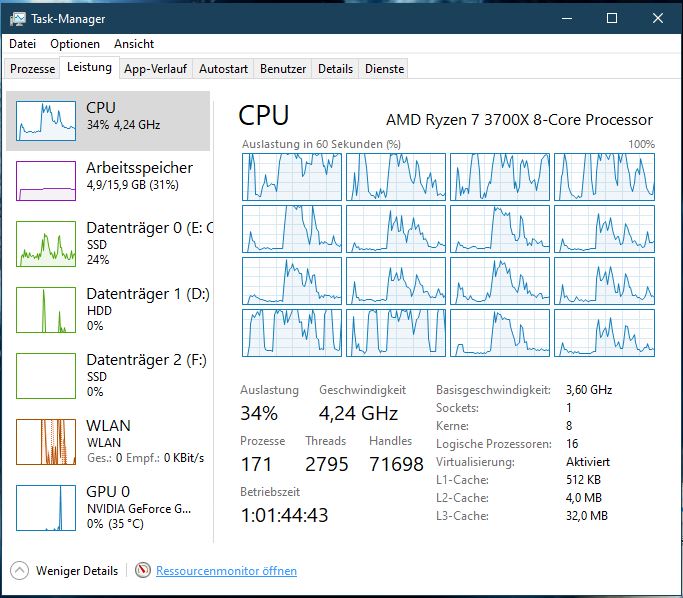Select the WLAN network graph thumbnail
Viewport: 683px width, 598px height.
(46, 442)
